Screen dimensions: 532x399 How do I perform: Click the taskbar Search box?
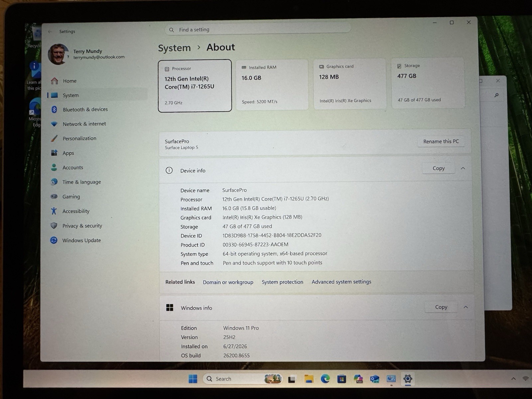243,379
